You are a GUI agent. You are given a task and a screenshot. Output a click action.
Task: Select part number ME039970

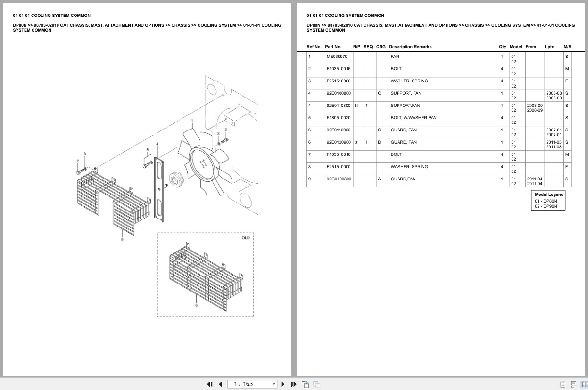click(x=337, y=57)
